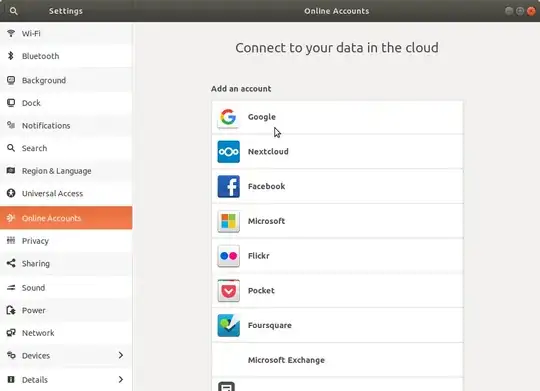Click the Sharing icon in sidebar

pos(11,263)
